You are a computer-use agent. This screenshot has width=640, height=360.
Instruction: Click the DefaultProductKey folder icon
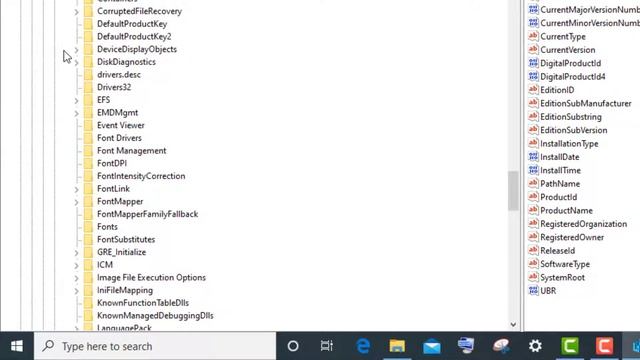click(88, 24)
